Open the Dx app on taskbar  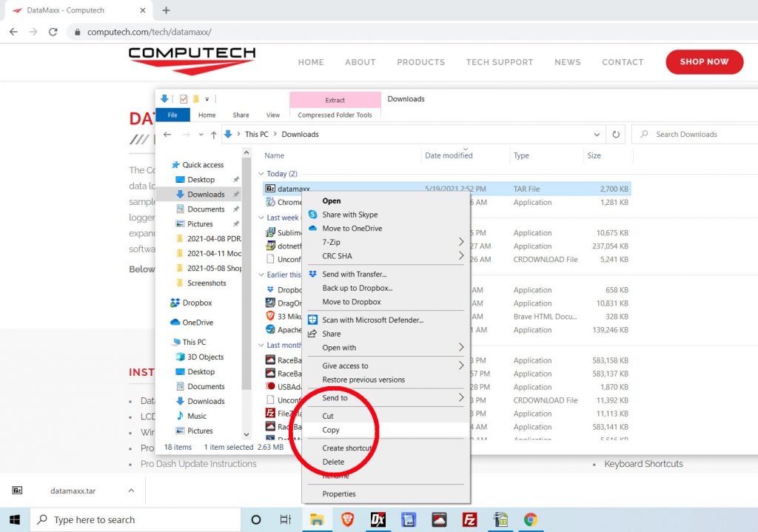coord(378,520)
